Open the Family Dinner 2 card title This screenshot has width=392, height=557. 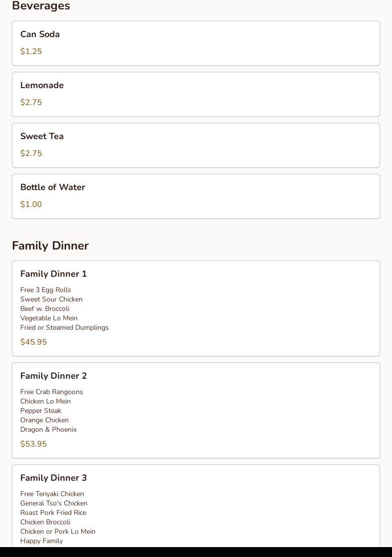pos(53,376)
